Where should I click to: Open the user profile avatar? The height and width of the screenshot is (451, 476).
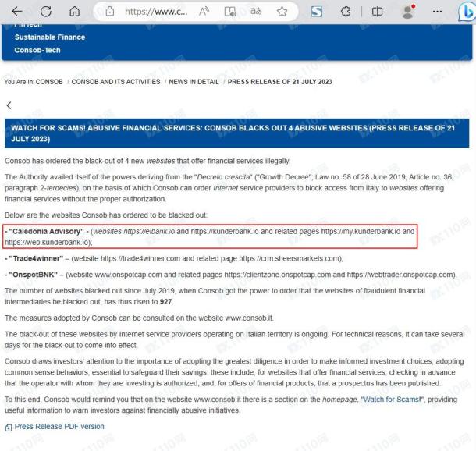pyautogui.click(x=407, y=12)
